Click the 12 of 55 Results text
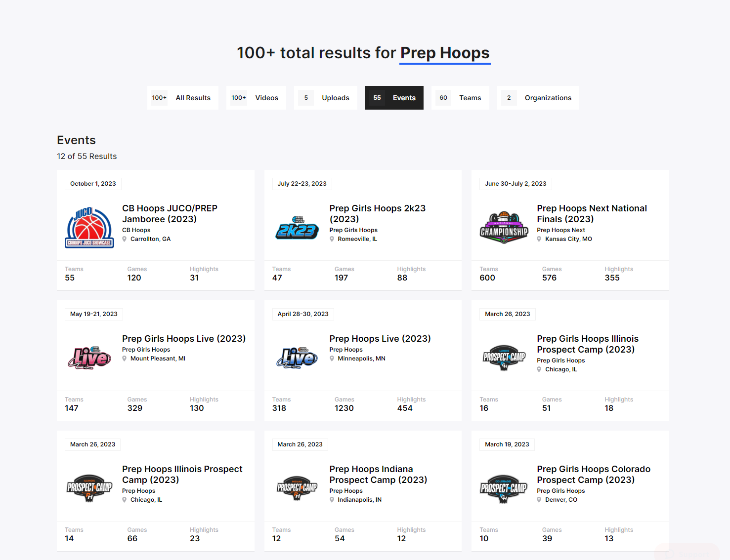Viewport: 730px width, 560px height. coord(87,157)
